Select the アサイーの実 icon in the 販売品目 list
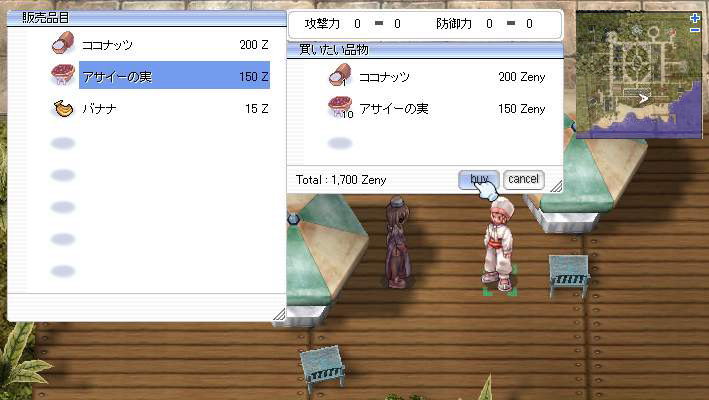The width and height of the screenshot is (709, 400). (63, 75)
